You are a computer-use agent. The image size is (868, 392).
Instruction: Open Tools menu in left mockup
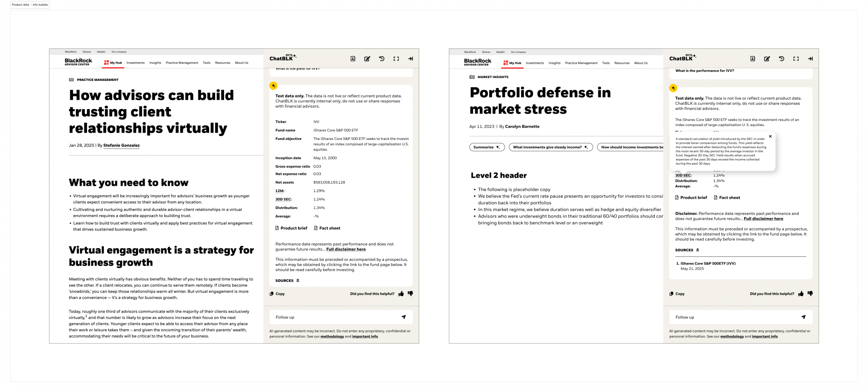pyautogui.click(x=206, y=63)
